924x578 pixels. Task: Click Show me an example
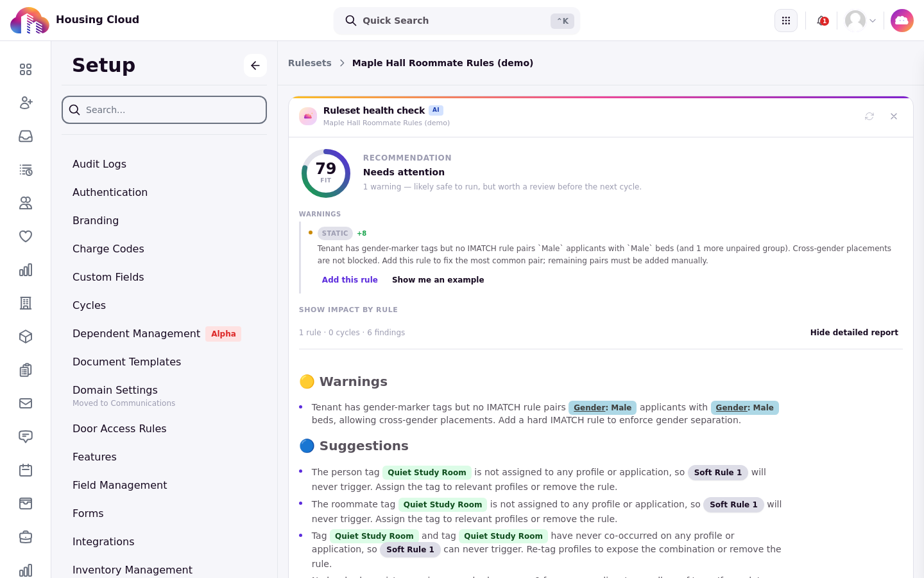[x=438, y=280]
